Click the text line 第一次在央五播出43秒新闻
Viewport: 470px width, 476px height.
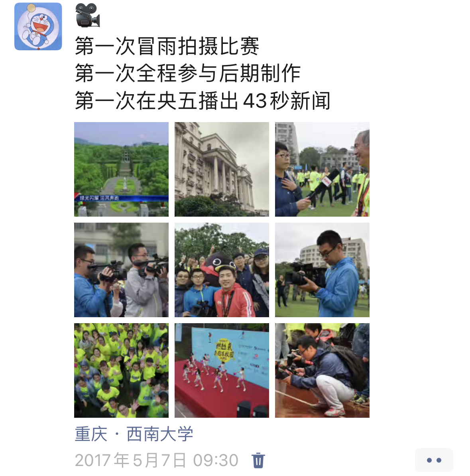coord(203,101)
